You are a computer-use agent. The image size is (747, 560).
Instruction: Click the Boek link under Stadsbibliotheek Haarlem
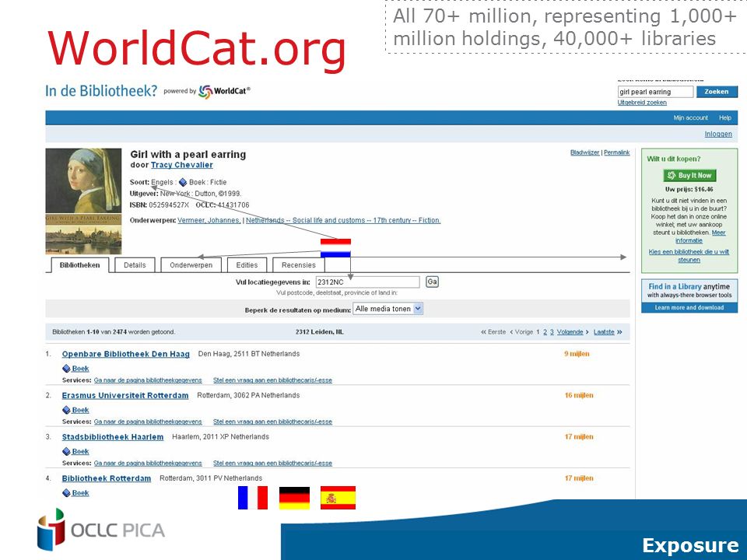[x=80, y=451]
